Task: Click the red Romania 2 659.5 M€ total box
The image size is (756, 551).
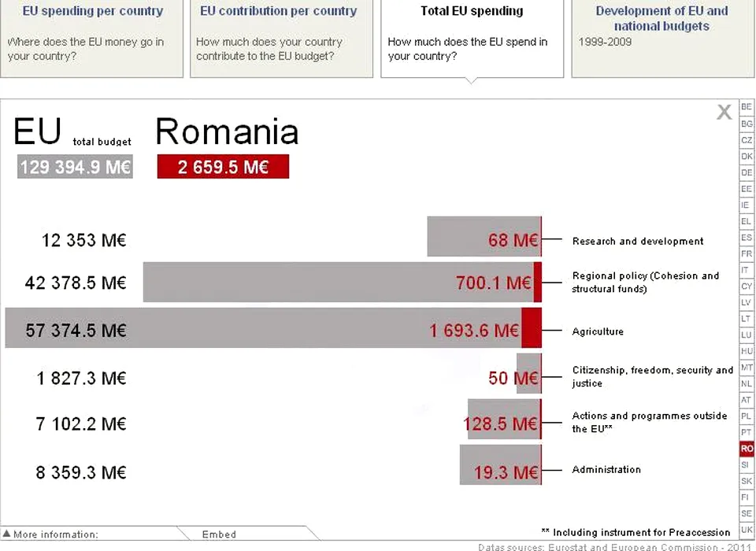Action: pyautogui.click(x=223, y=167)
